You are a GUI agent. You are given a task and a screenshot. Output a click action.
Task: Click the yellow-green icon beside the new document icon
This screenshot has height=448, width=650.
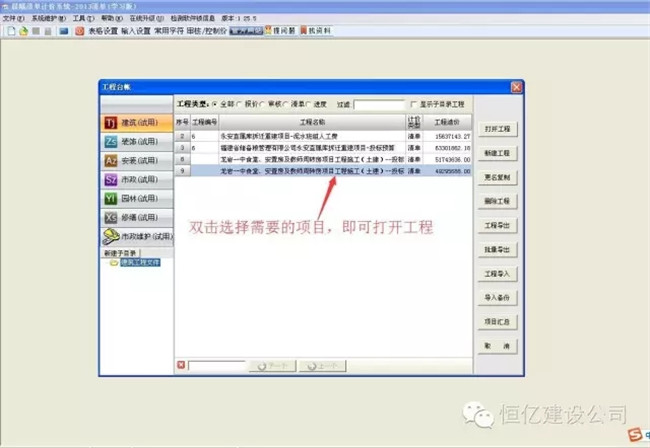24,31
